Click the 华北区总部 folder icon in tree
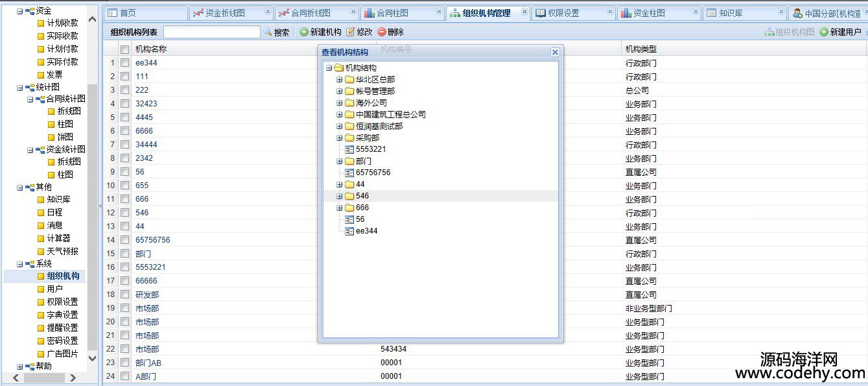The image size is (868, 386). click(349, 80)
